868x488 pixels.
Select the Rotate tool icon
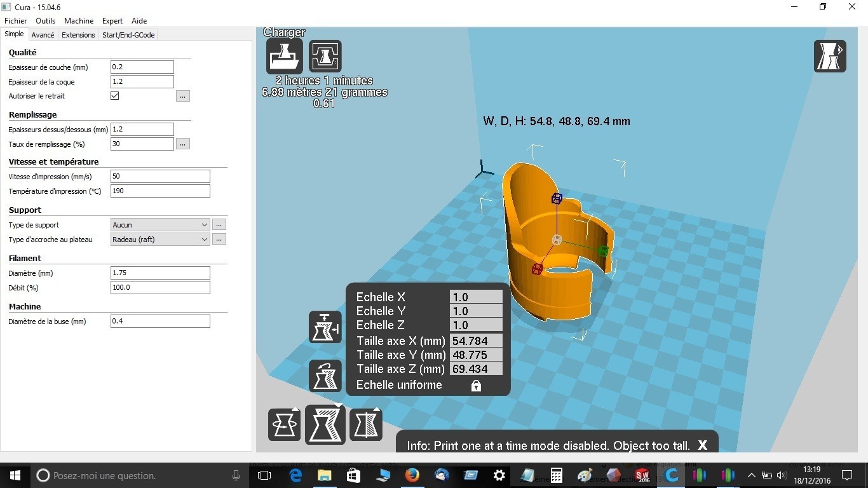pyautogui.click(x=284, y=424)
